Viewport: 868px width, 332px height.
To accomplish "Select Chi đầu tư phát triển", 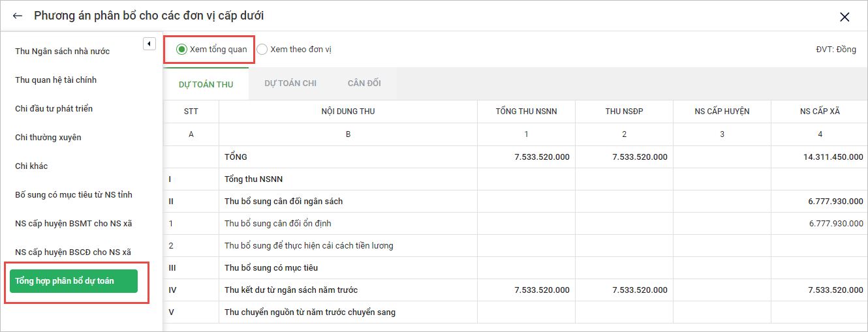I will 54,109.
